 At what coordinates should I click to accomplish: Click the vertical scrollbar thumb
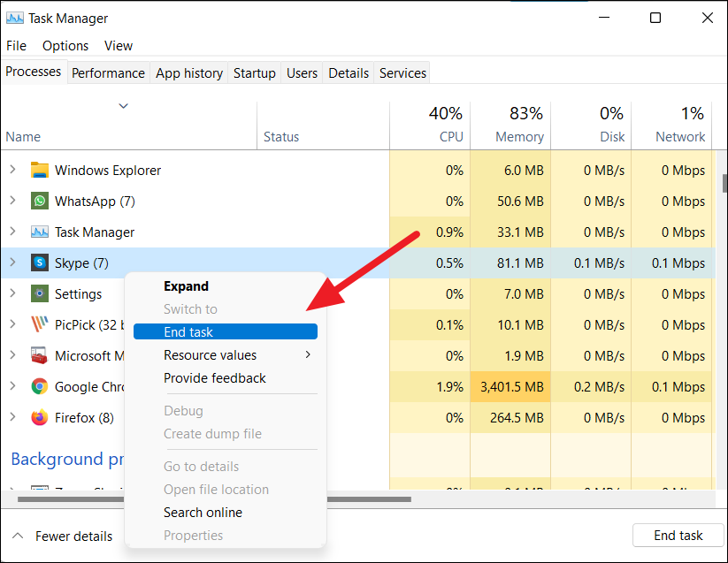point(724,183)
